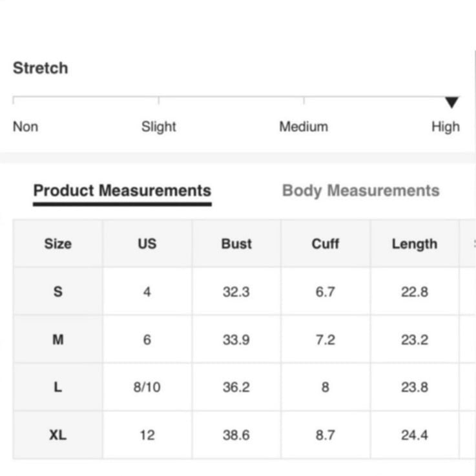Switch to Body Measurements tab

(x=360, y=191)
